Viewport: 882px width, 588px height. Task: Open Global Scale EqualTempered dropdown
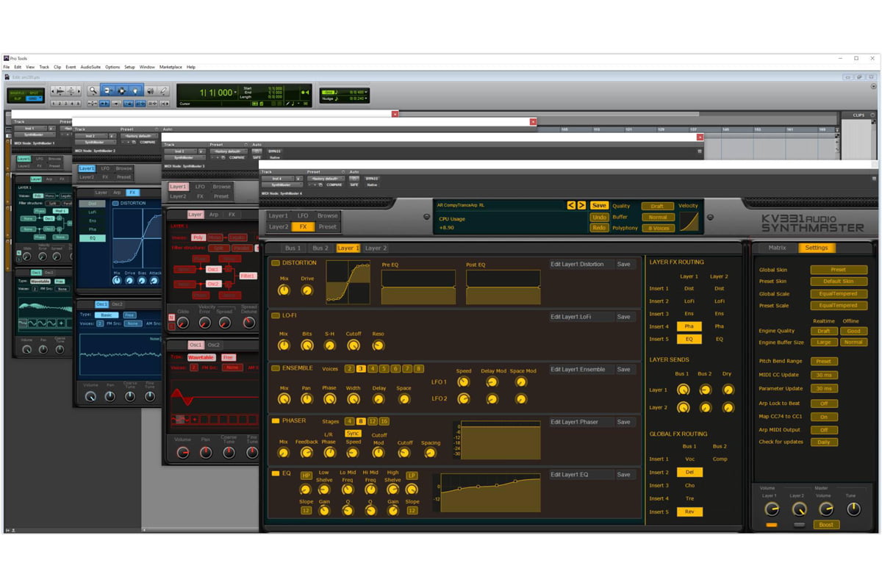click(x=839, y=293)
